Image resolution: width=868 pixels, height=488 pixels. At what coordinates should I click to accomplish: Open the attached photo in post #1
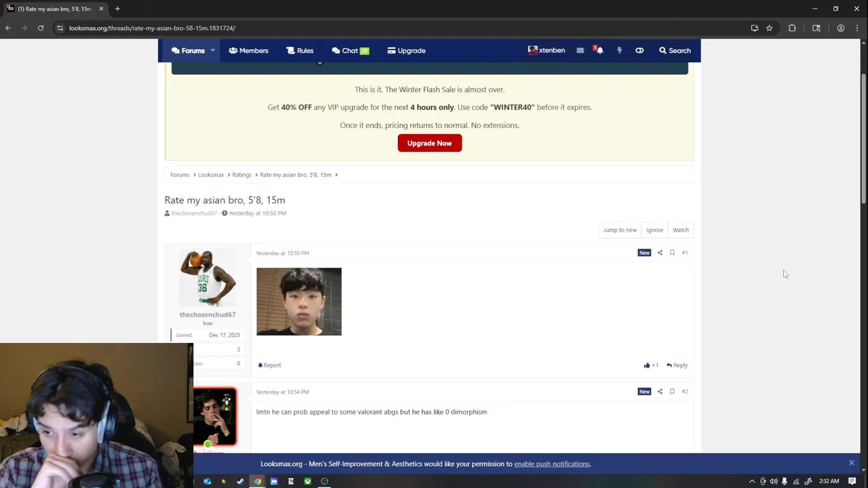click(x=299, y=302)
